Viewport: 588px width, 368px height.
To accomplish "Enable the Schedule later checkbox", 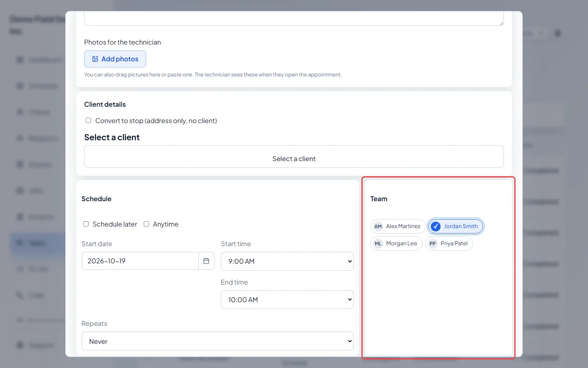I will click(x=86, y=224).
